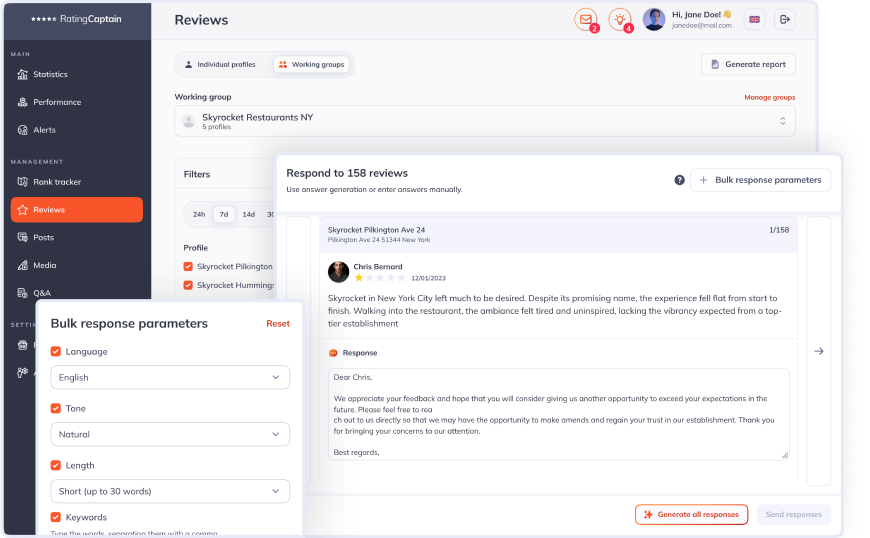Uncheck the Skyrocket Pilkington profile filter

[x=188, y=266]
